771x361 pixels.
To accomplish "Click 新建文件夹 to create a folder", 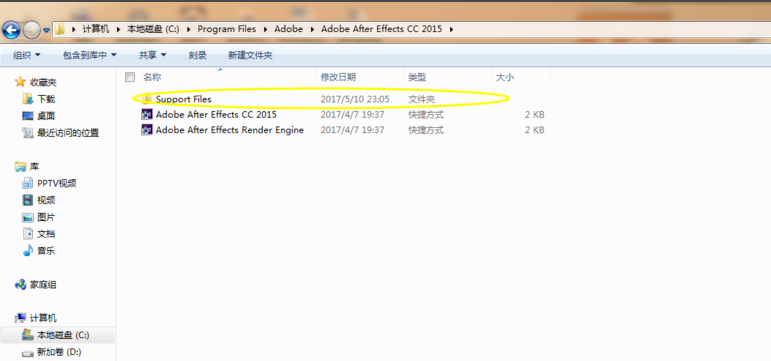I will (250, 55).
